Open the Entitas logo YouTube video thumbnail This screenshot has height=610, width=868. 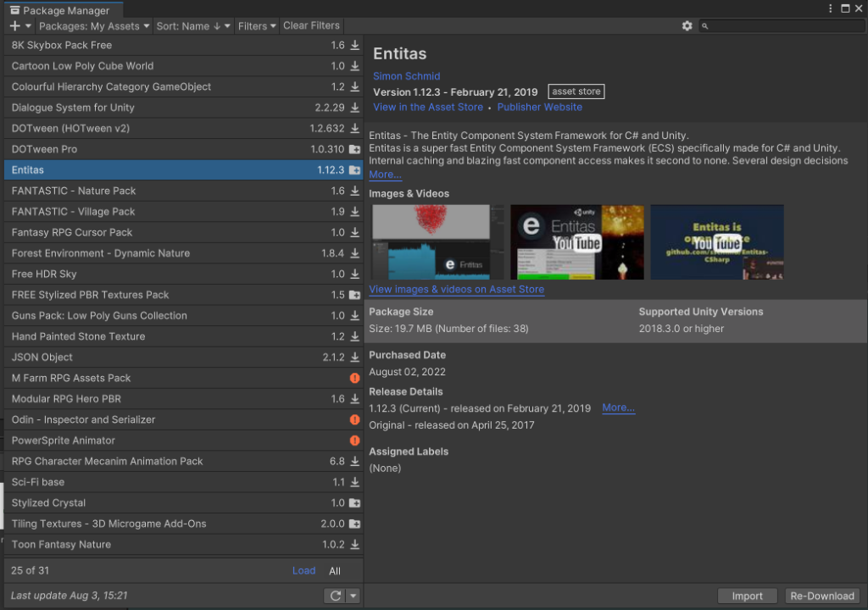point(576,242)
